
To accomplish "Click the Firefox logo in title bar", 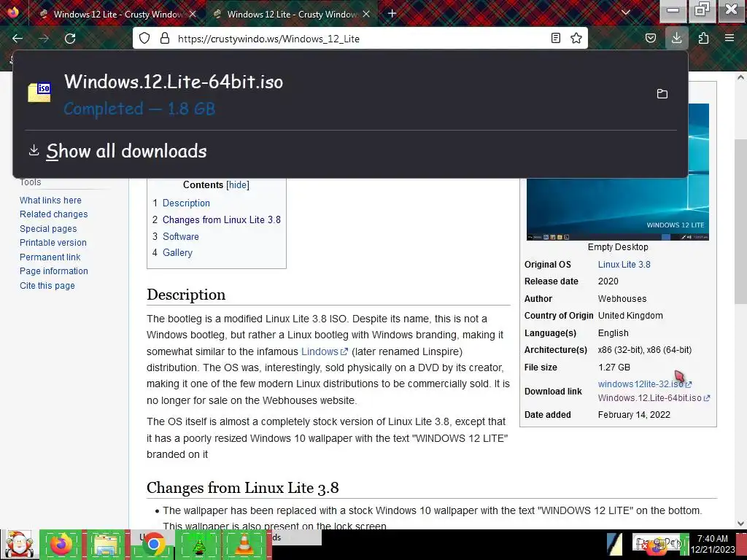I will (13, 12).
